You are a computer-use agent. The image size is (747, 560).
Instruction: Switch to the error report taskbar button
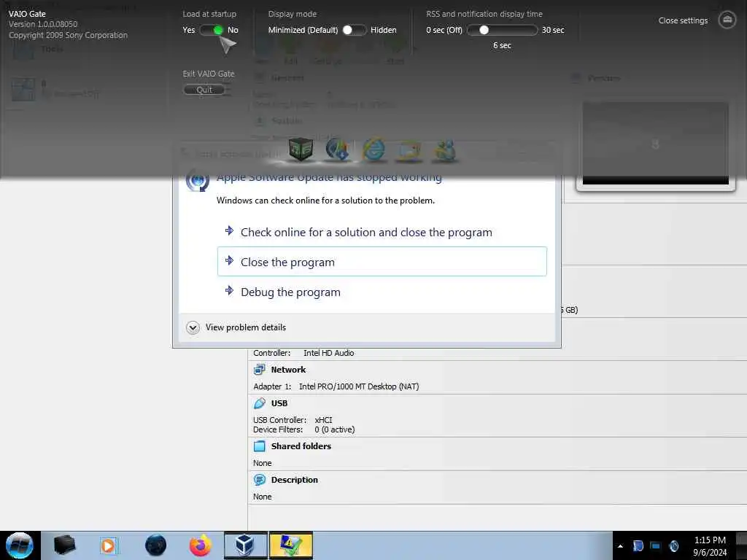291,545
